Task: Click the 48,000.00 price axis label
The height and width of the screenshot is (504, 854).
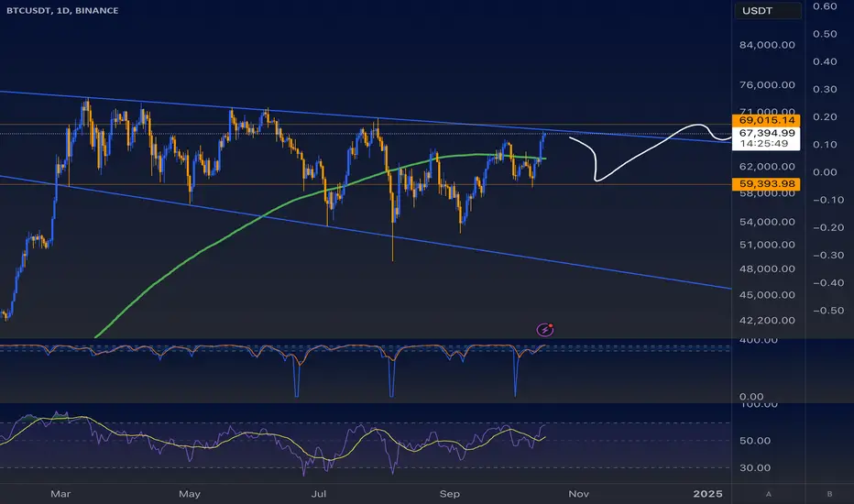Action: pyautogui.click(x=767, y=268)
